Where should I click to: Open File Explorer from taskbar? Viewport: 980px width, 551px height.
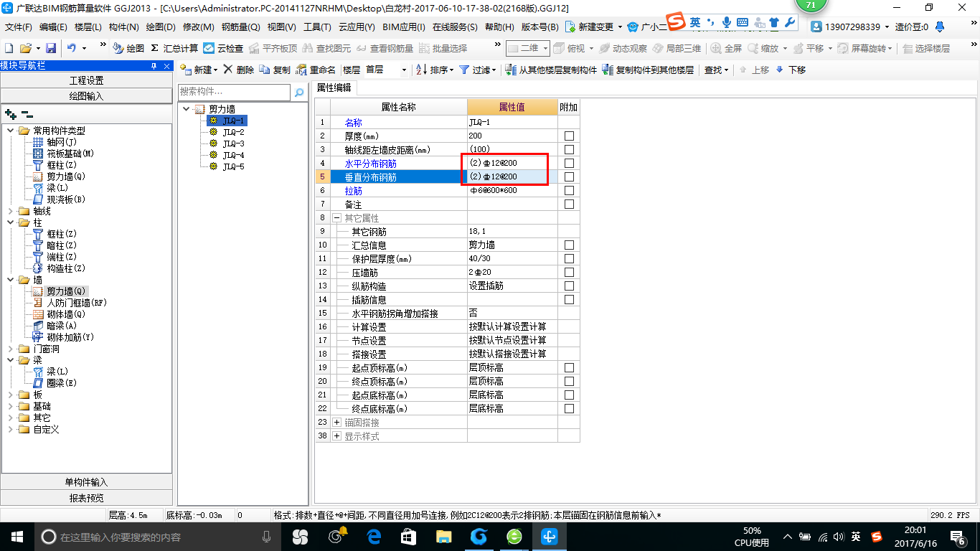444,537
